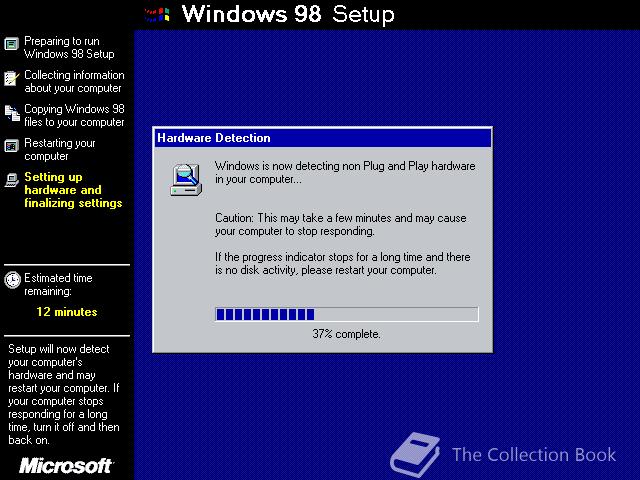Click the Copying Windows 98 files icon

[x=12, y=113]
